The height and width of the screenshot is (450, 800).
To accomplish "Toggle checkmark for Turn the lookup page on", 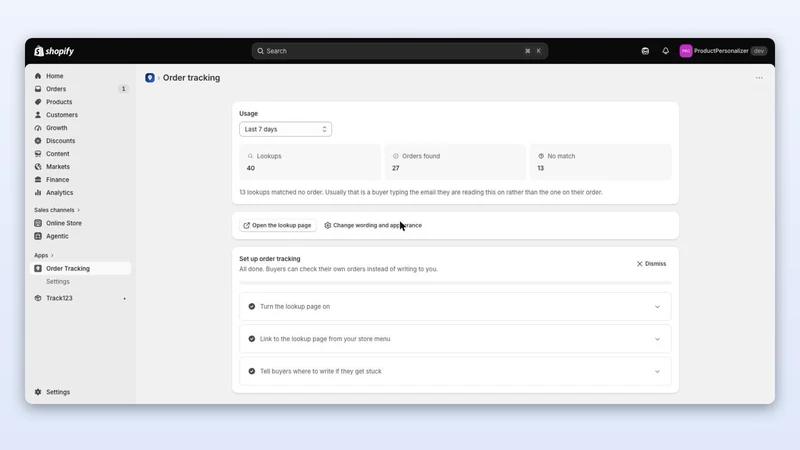I will point(252,307).
